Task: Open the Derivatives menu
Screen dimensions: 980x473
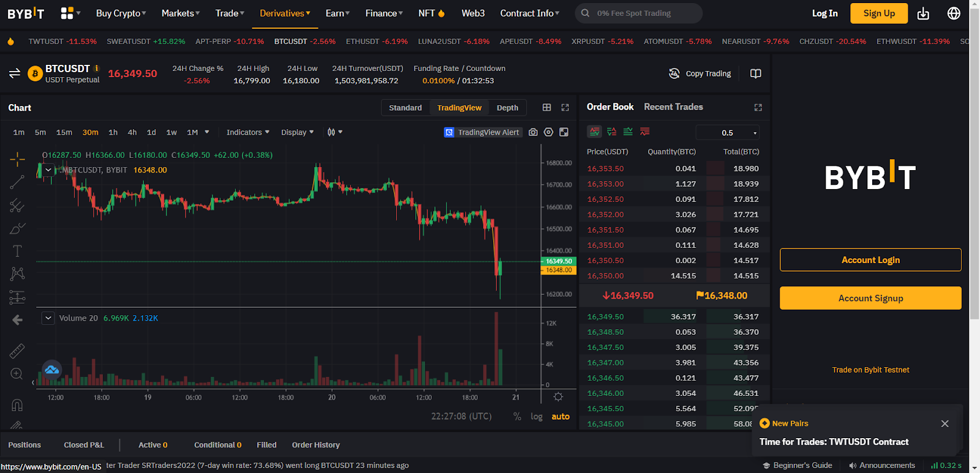Action: tap(285, 13)
